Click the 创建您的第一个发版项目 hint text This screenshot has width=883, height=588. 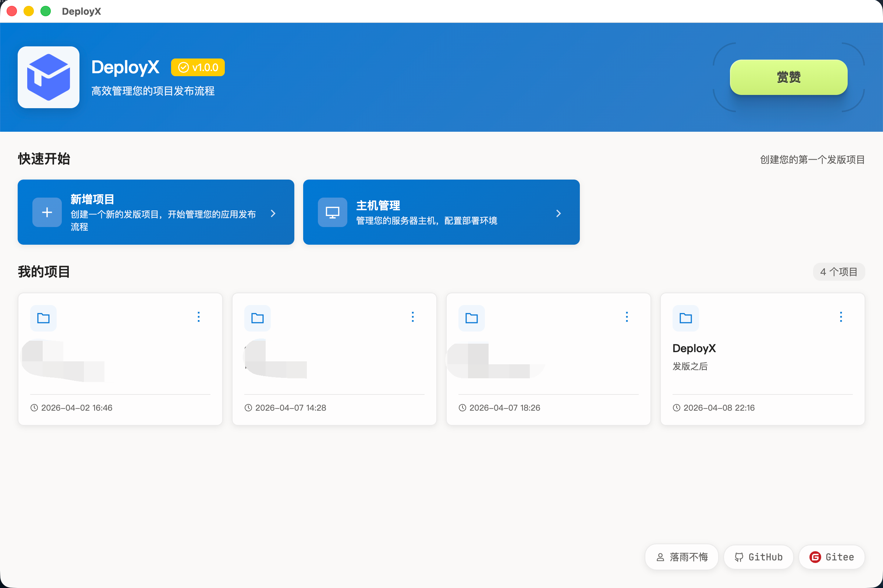(812, 160)
